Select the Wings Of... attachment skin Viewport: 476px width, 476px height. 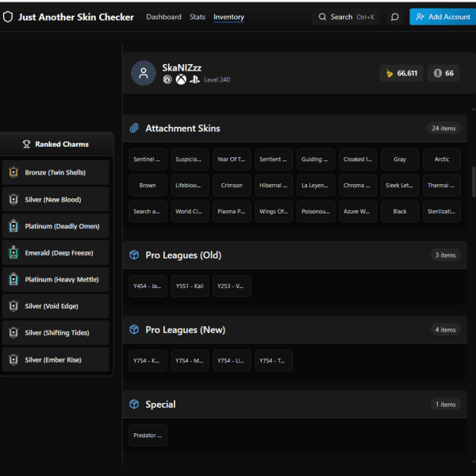click(x=274, y=212)
